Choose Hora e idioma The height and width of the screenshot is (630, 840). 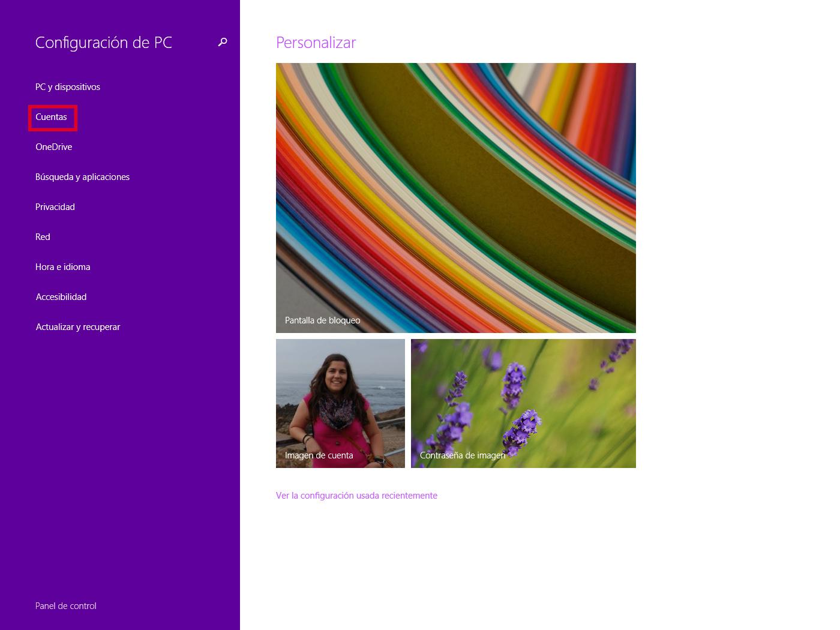point(63,267)
